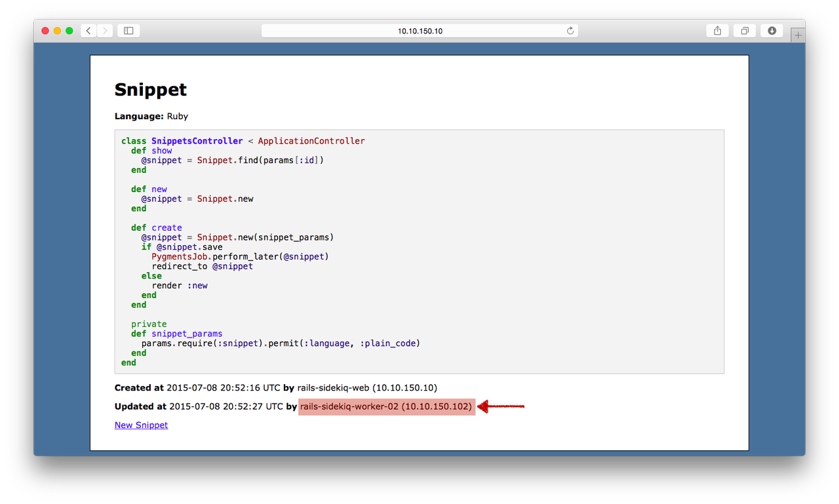The height and width of the screenshot is (504, 839).
Task: Click the 'def new' code line
Action: 149,189
